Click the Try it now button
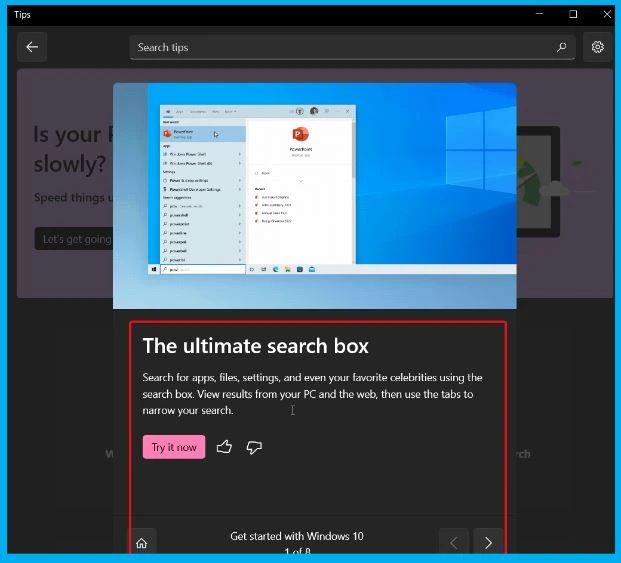 174,447
